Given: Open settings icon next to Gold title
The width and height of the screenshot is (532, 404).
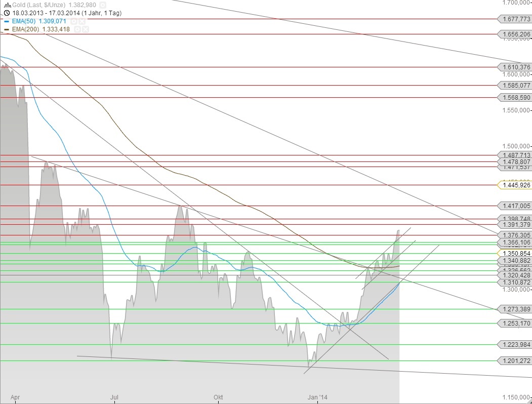Looking at the screenshot, I should [102, 5].
